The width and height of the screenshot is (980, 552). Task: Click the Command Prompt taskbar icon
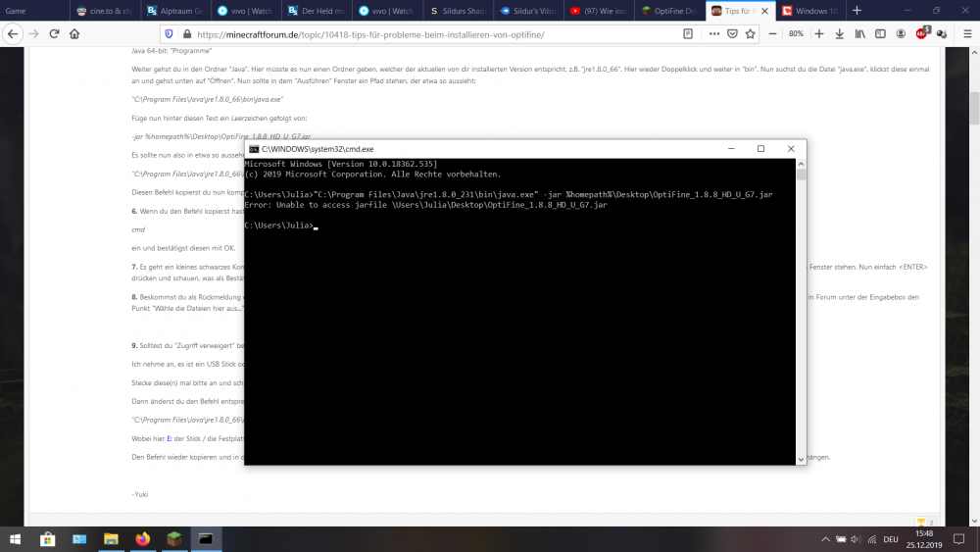pyautogui.click(x=206, y=539)
